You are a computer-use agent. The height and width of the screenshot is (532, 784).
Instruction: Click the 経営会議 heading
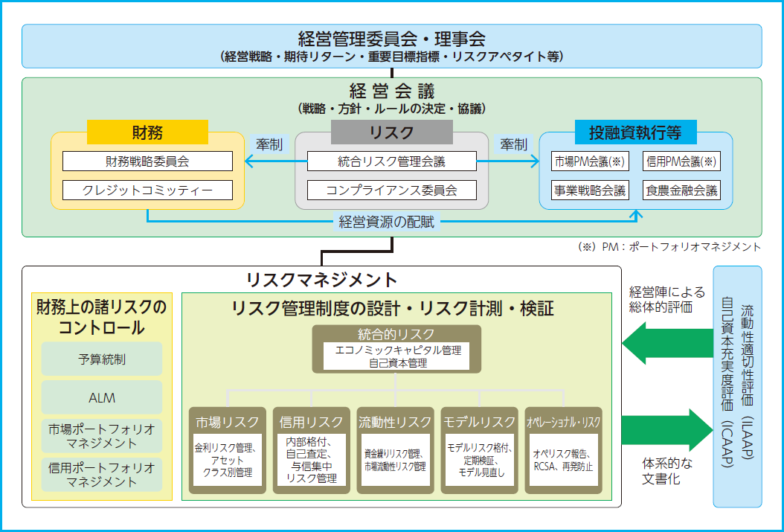tap(391, 91)
